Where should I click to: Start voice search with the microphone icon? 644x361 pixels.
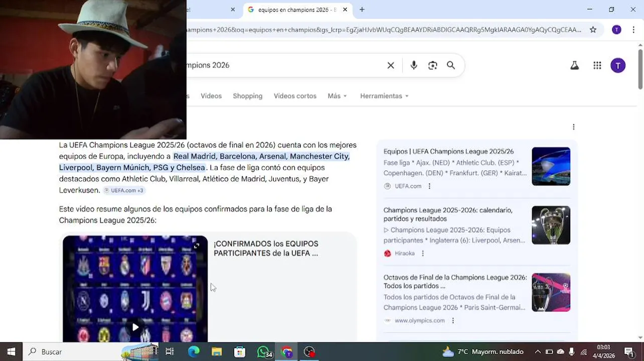point(414,65)
